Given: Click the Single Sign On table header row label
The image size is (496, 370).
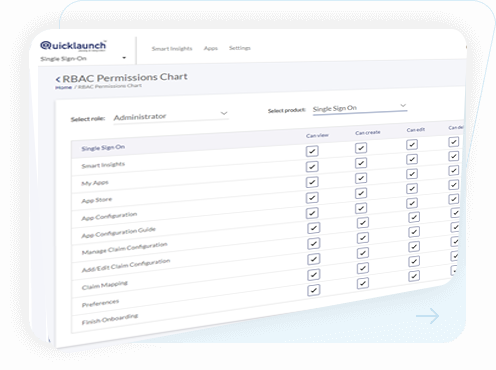Looking at the screenshot, I should point(103,148).
